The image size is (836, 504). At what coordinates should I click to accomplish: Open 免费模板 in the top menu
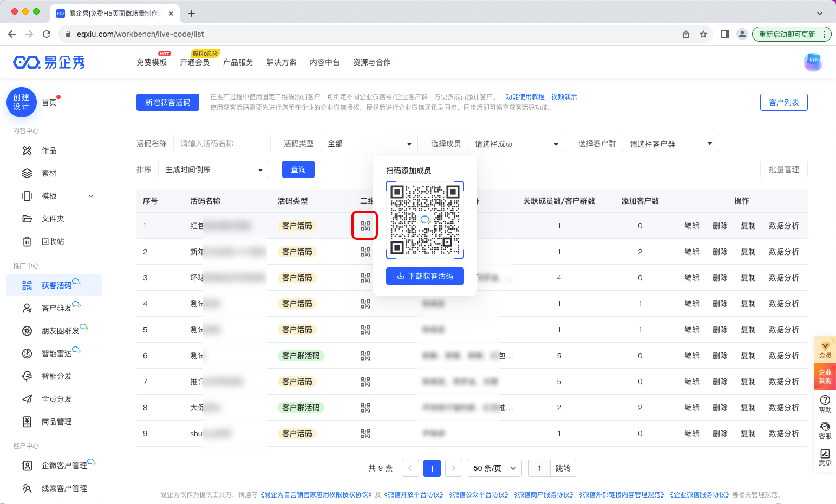tap(152, 62)
